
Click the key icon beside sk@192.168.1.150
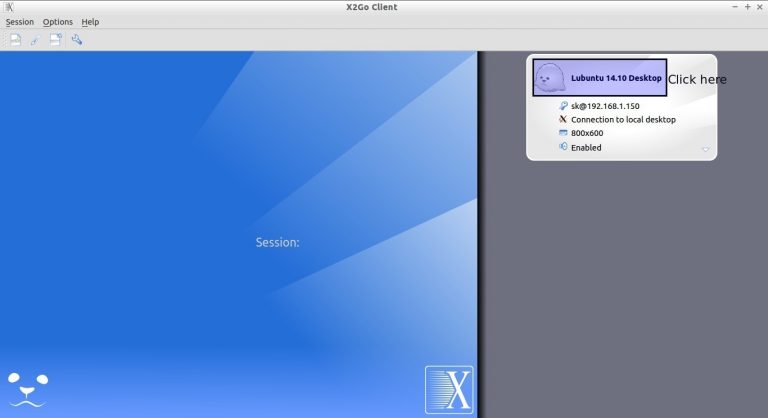(563, 105)
